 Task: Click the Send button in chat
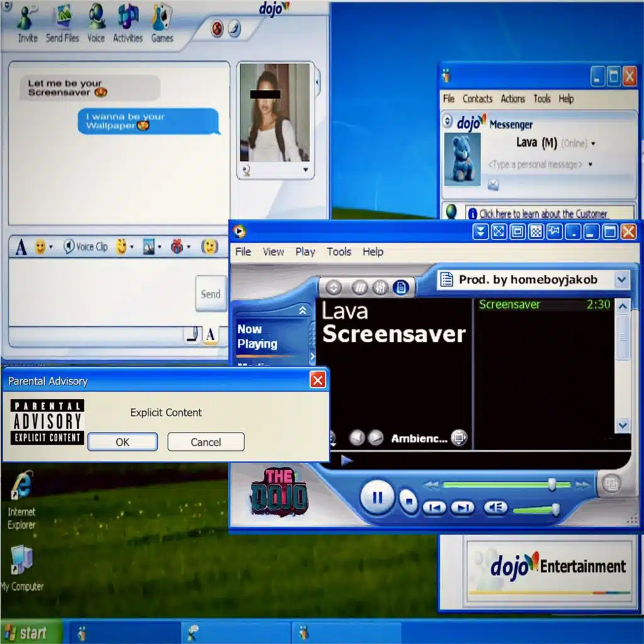(211, 294)
